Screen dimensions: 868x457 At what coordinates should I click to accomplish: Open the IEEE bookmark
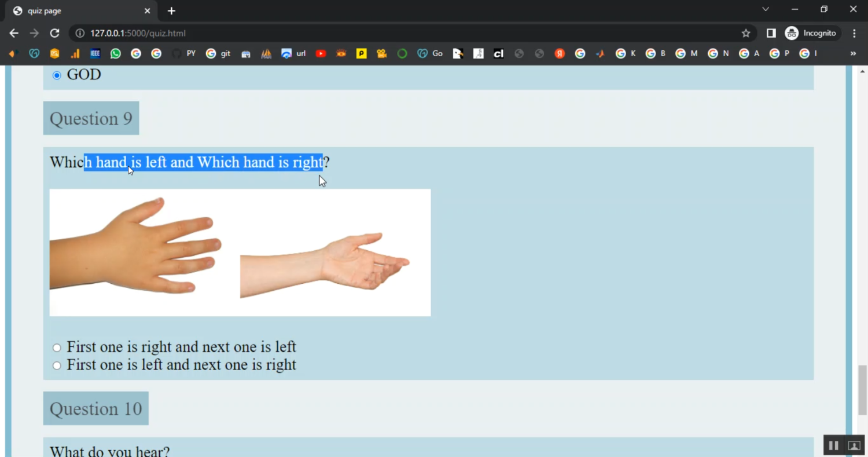click(x=95, y=53)
